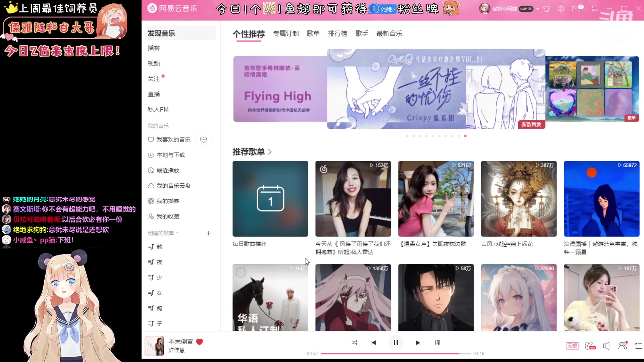
Task: Click the volume speaker icon
Action: coord(606,346)
